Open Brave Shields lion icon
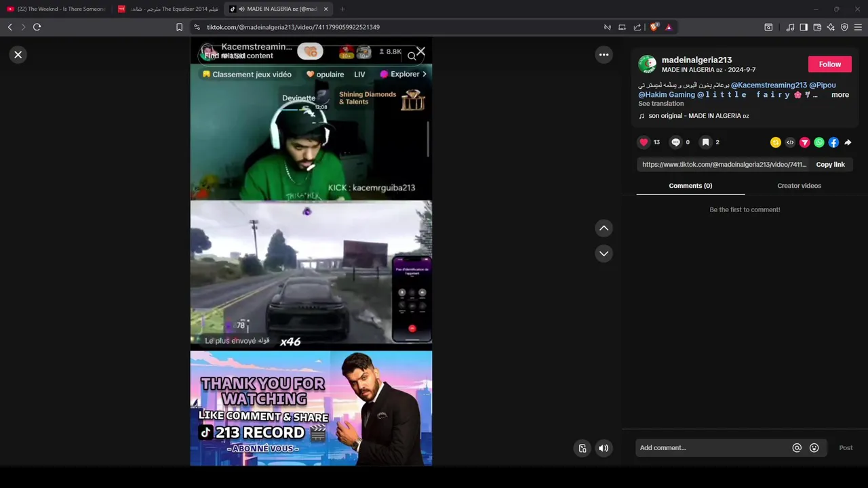This screenshot has width=868, height=488. pyautogui.click(x=654, y=27)
